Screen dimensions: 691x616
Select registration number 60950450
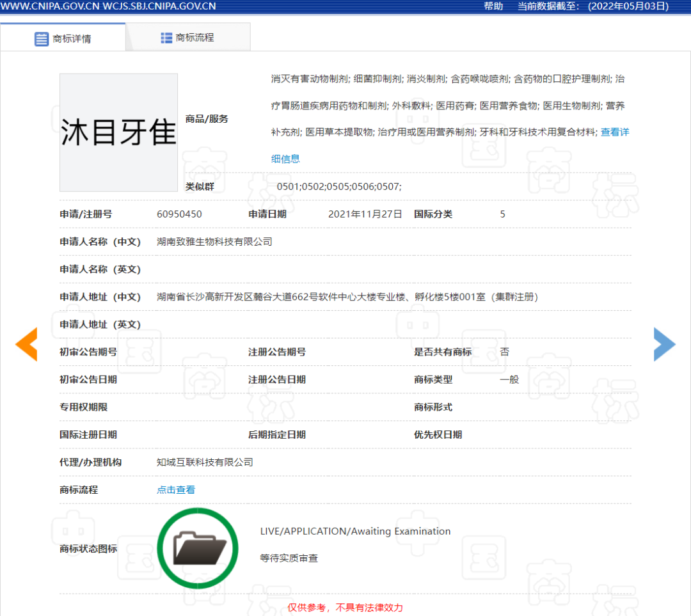tap(179, 214)
